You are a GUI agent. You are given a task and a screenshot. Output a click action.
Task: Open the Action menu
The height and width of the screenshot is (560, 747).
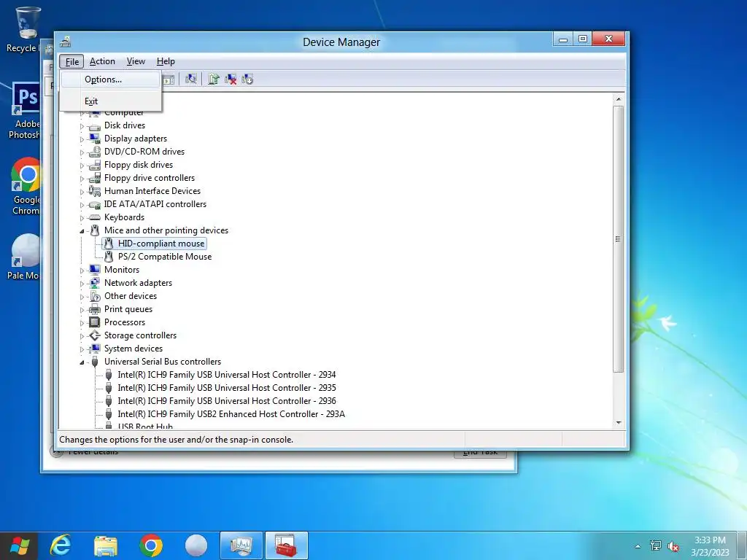pos(102,61)
